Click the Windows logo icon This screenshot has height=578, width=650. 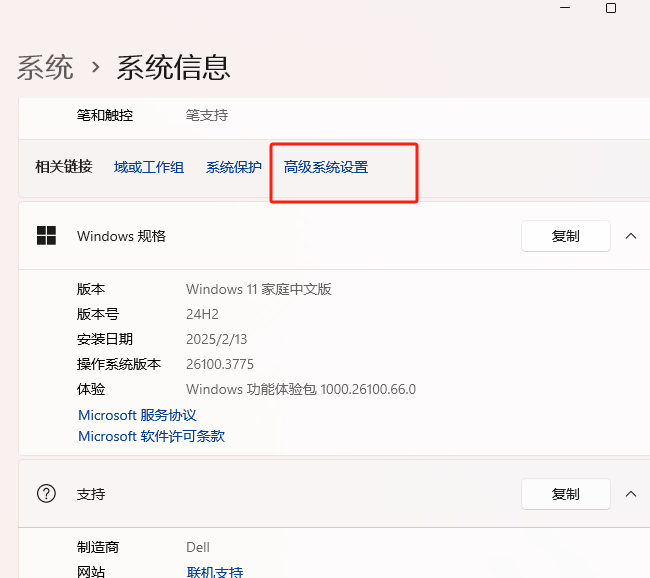tap(46, 236)
